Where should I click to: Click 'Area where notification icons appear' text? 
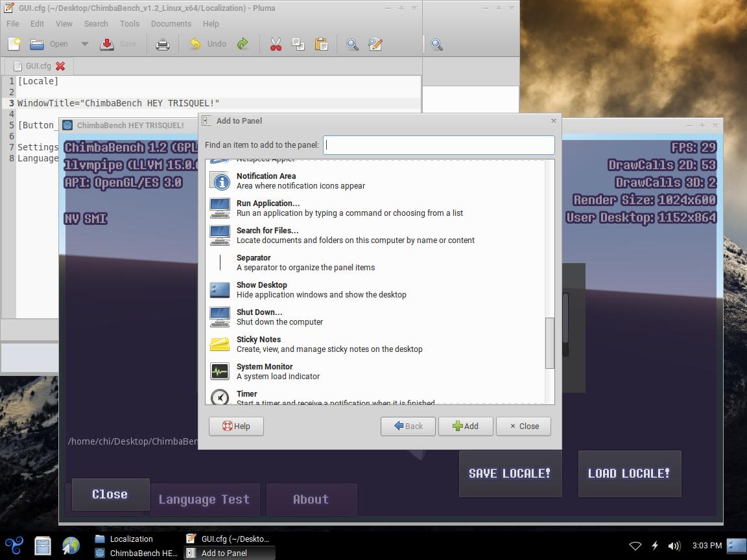301,186
